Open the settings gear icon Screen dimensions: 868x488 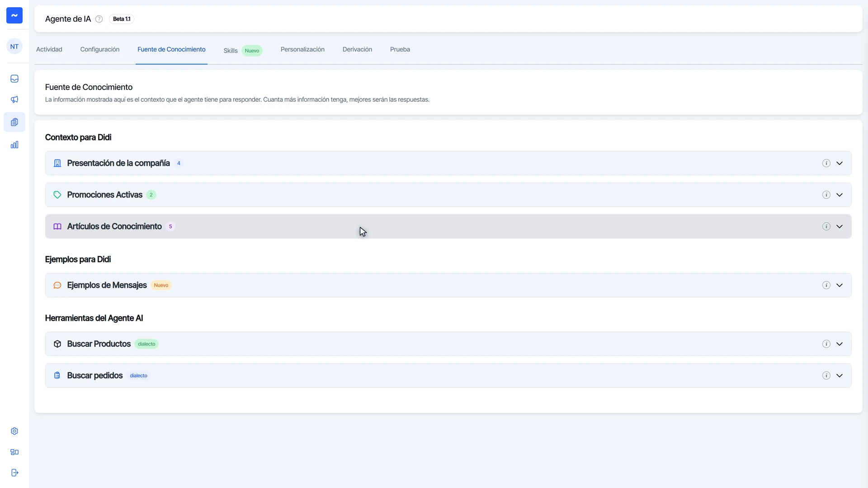(14, 431)
